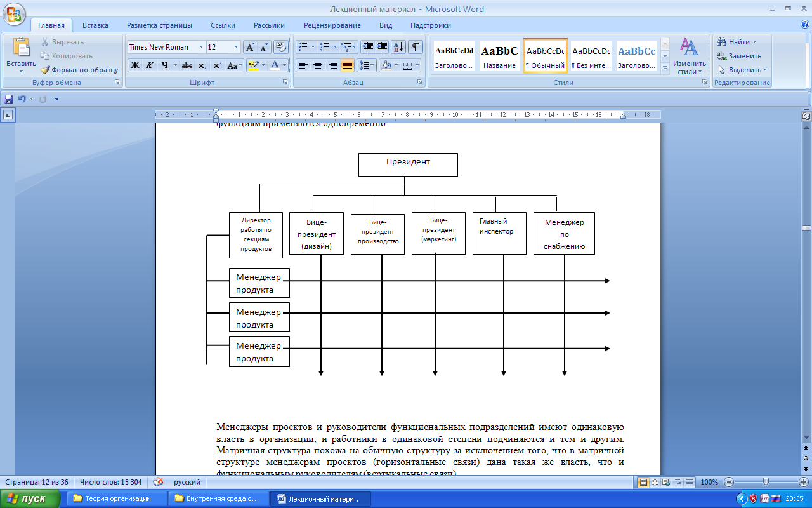This screenshot has height=508, width=812.
Task: Click the Office button
Action: click(13, 13)
